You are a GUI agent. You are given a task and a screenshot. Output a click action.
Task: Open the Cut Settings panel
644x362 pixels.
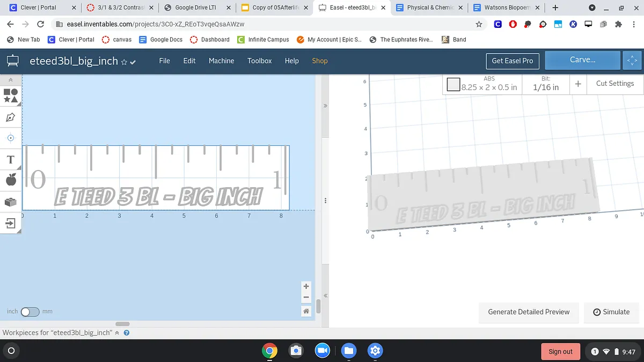(x=614, y=84)
